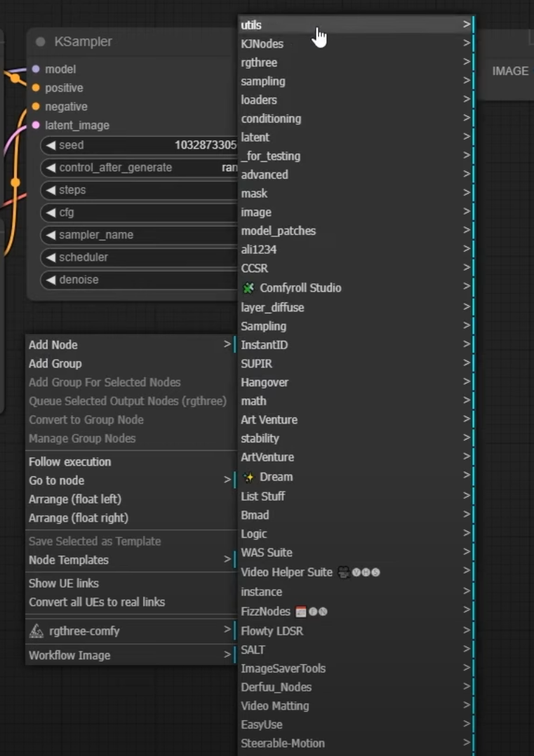Select Add Group from context menu

131,363
